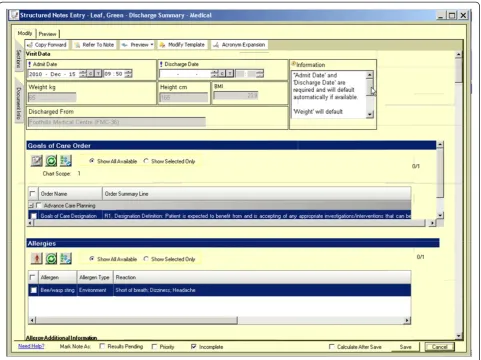This screenshot has width=481, height=360.
Task: Check the Bee/wasp sting row checkbox
Action: point(34,290)
